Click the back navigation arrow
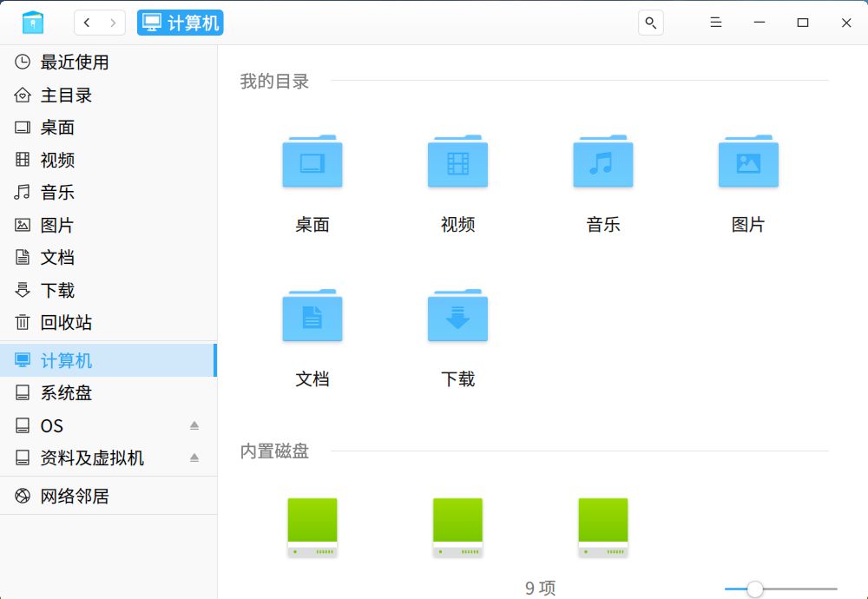Image resolution: width=868 pixels, height=599 pixels. click(88, 23)
